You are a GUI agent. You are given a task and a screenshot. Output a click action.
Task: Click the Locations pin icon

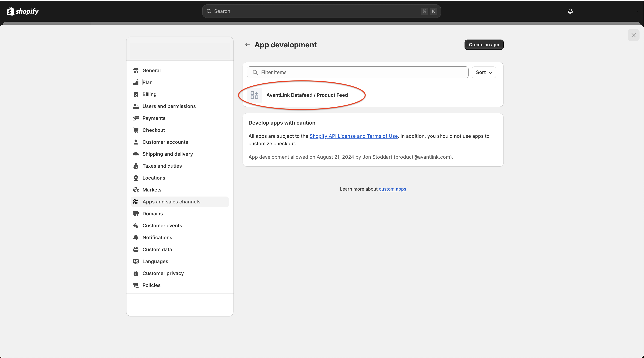pos(136,178)
